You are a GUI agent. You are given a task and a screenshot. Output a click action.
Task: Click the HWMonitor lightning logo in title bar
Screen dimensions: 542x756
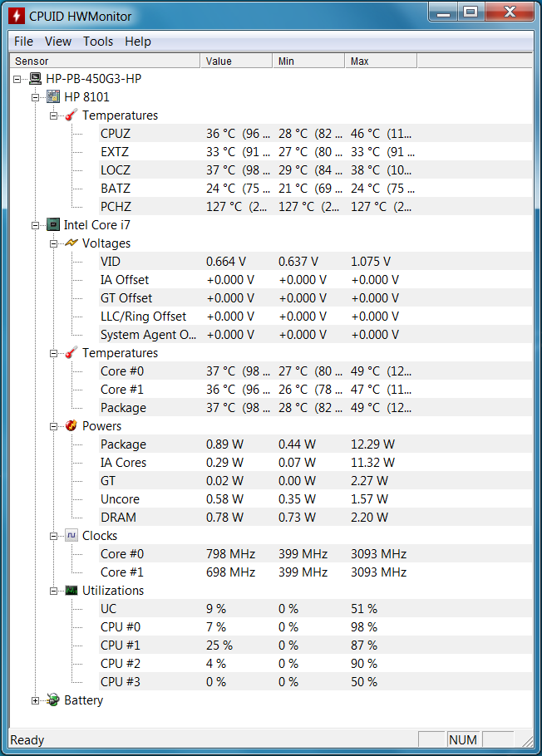tap(17, 16)
